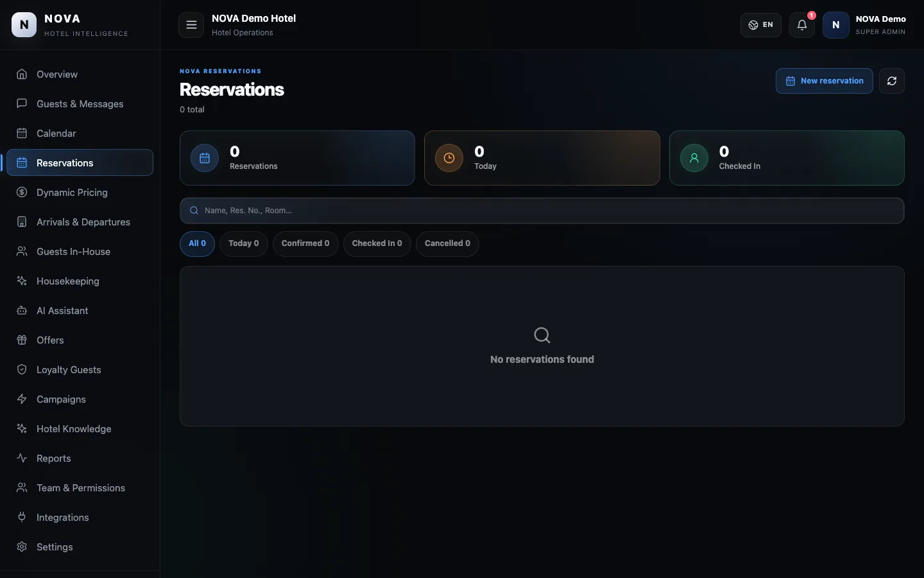Click the "NOVA Demo Hotel" title

253,19
